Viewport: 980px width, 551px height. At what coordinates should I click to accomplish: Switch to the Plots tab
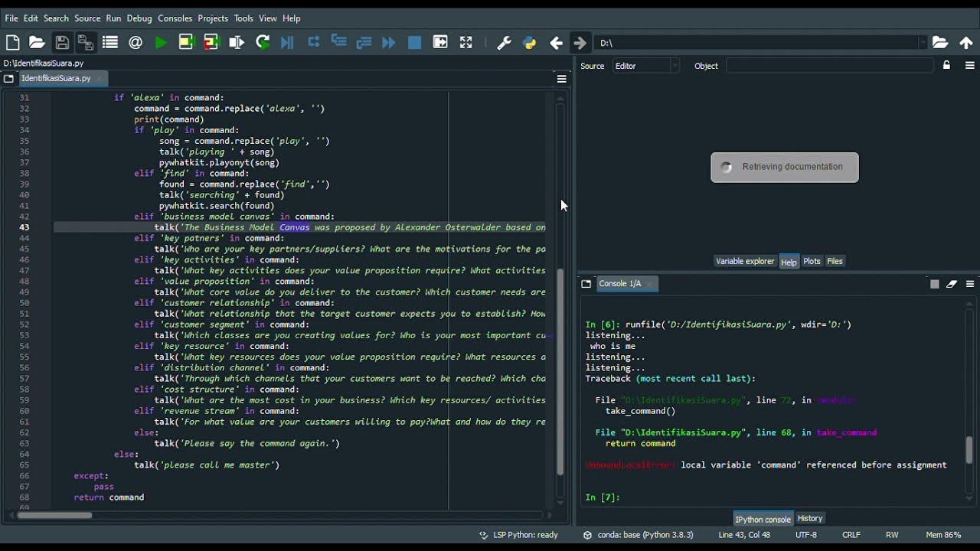tap(812, 262)
